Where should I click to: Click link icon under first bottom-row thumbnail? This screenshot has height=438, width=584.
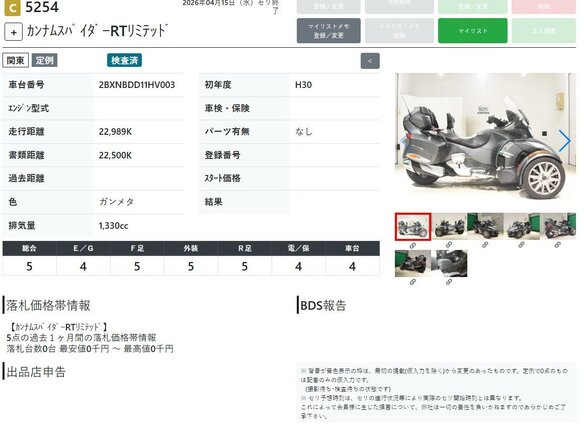tap(413, 282)
